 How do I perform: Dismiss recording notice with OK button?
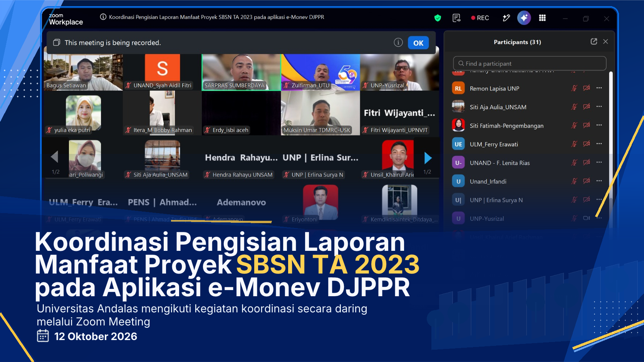click(x=418, y=43)
